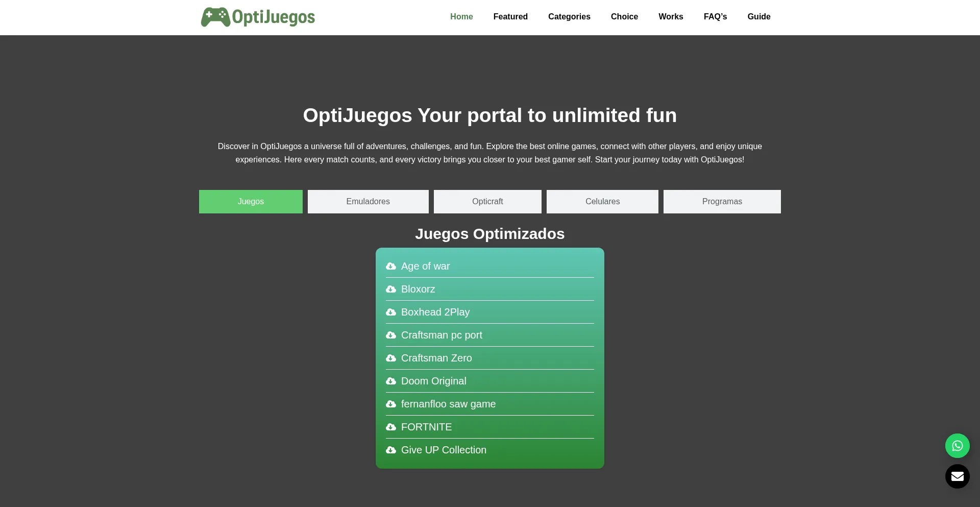Navigate to FAQ's menu item
Viewport: 980px width, 507px height.
pyautogui.click(x=715, y=17)
